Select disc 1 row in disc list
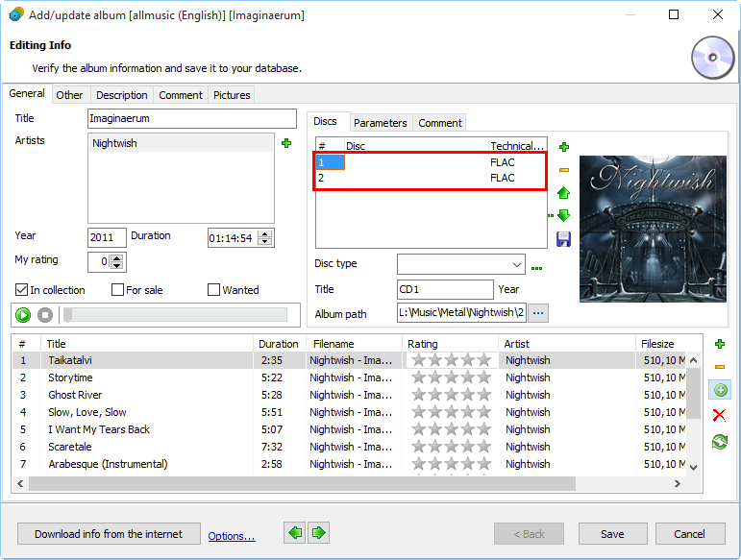The width and height of the screenshot is (741, 560). [x=430, y=162]
